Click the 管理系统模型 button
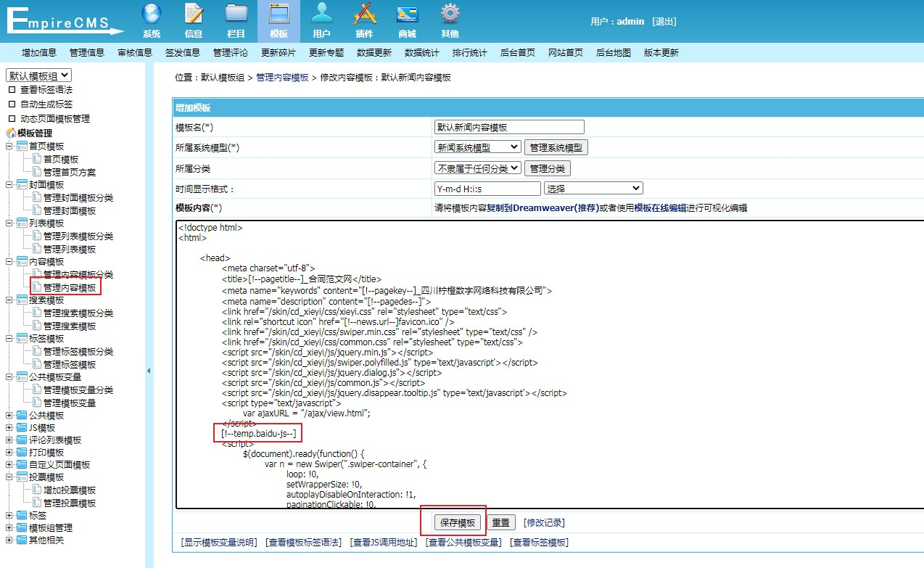Viewport: 924px width, 568px height. 556,147
